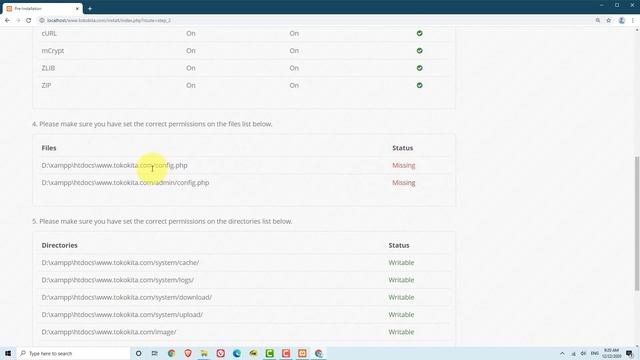Image resolution: width=640 pixels, height=360 pixels.
Task: Click the system/upload/ directory path
Action: click(122, 315)
